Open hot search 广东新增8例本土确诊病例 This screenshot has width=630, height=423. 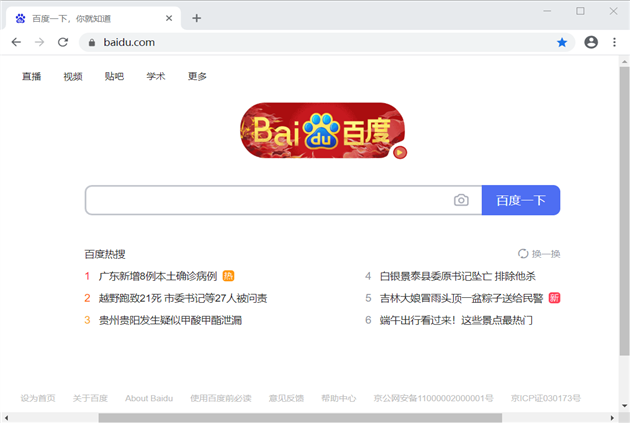(158, 276)
